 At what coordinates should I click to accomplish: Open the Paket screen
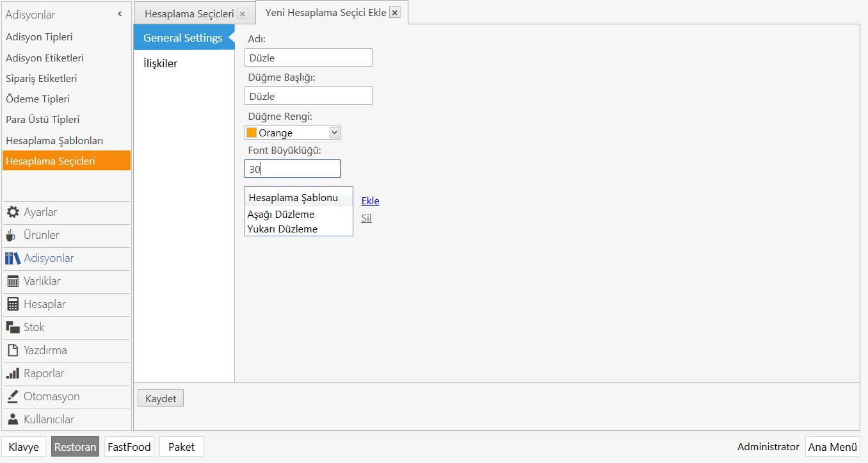pos(182,447)
